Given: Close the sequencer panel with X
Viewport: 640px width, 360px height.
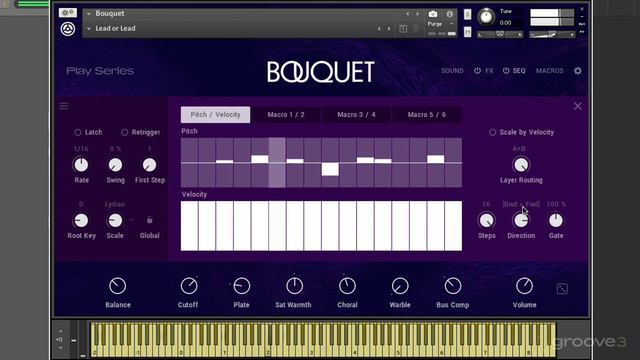Looking at the screenshot, I should tap(578, 106).
